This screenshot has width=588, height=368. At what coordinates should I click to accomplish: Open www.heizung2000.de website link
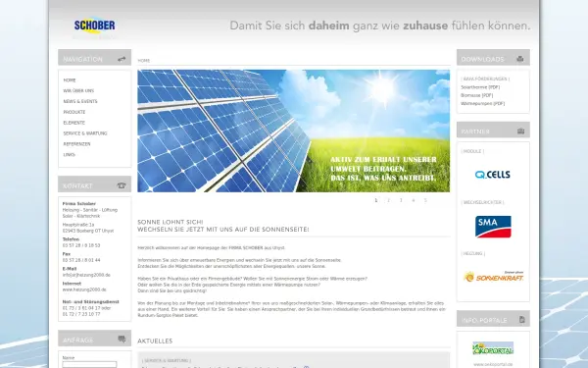(x=84, y=289)
